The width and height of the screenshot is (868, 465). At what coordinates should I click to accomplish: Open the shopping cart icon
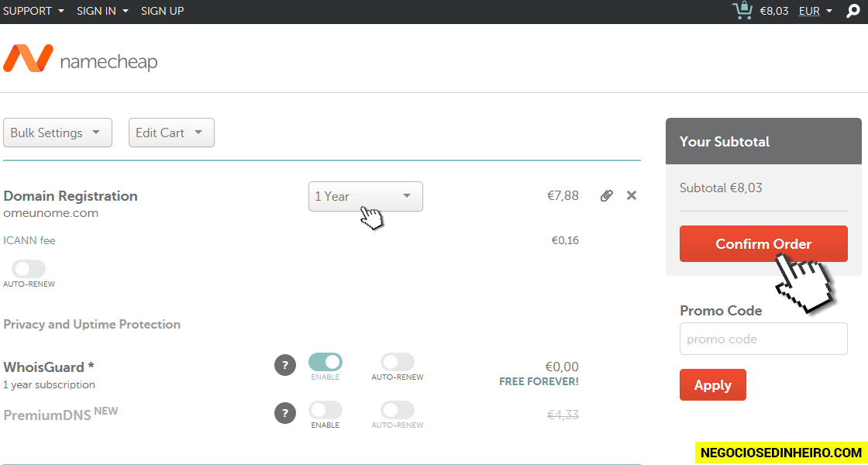point(742,11)
